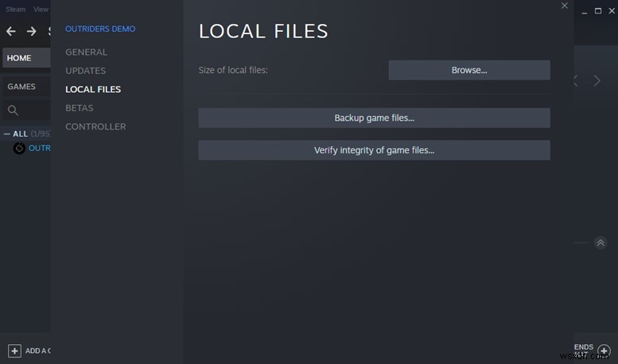This screenshot has height=364, width=618.
Task: Click the left carousel chevron arrow
Action: 576,81
